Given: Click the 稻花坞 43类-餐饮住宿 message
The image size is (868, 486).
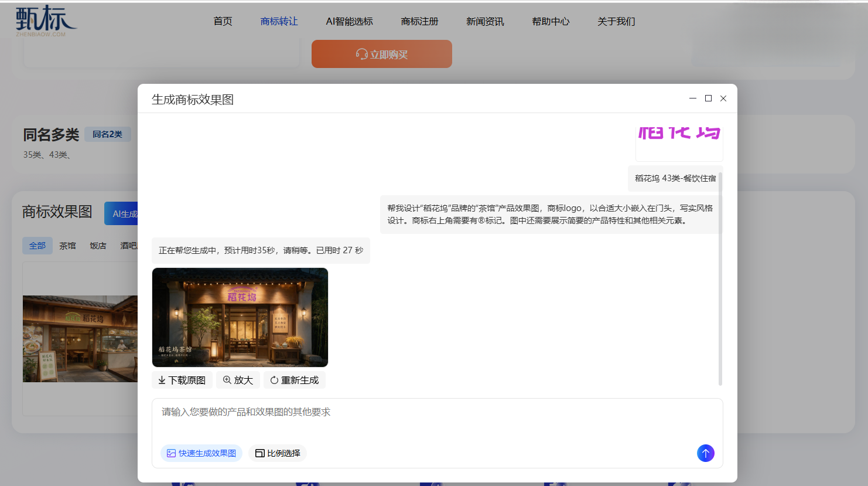Looking at the screenshot, I should pos(675,178).
